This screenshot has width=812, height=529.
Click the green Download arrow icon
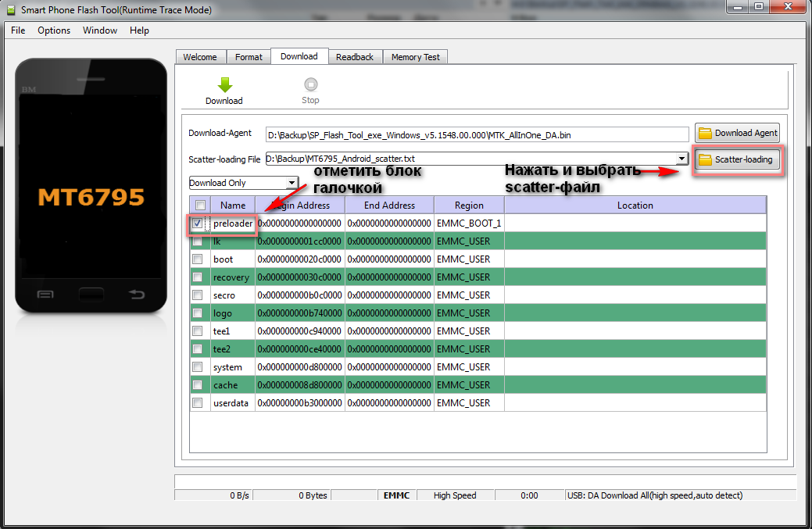pyautogui.click(x=224, y=85)
